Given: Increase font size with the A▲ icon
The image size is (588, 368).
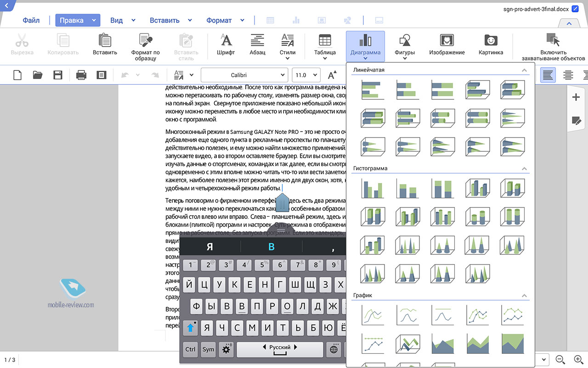Looking at the screenshot, I should tap(333, 75).
